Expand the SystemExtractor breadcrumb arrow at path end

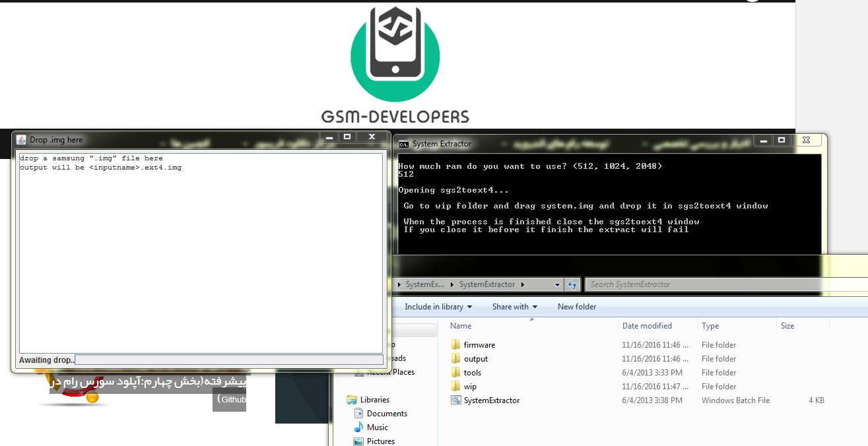pyautogui.click(x=522, y=284)
